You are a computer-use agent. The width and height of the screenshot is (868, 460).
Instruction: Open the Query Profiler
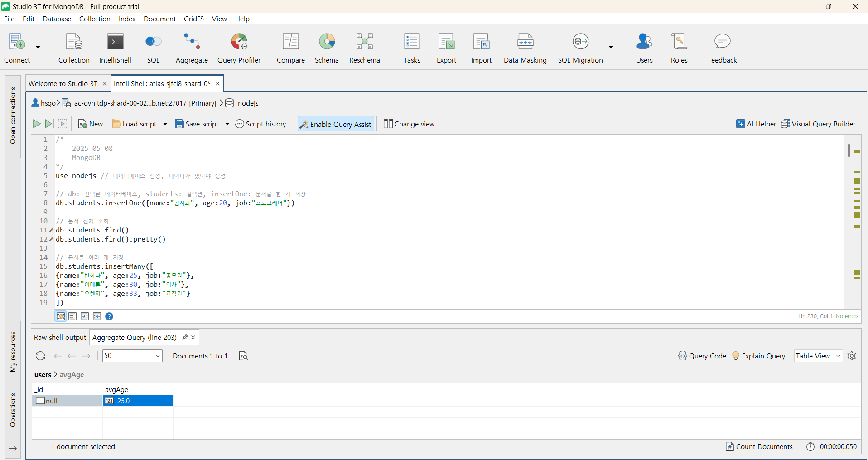239,48
